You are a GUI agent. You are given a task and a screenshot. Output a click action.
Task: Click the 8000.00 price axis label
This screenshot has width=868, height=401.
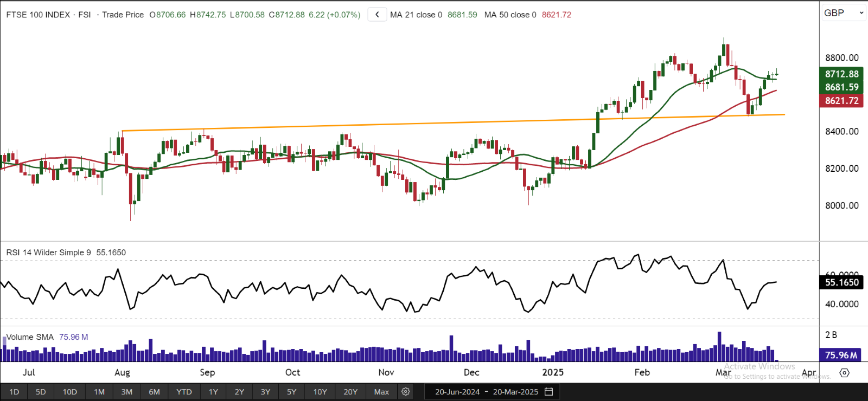[842, 205]
